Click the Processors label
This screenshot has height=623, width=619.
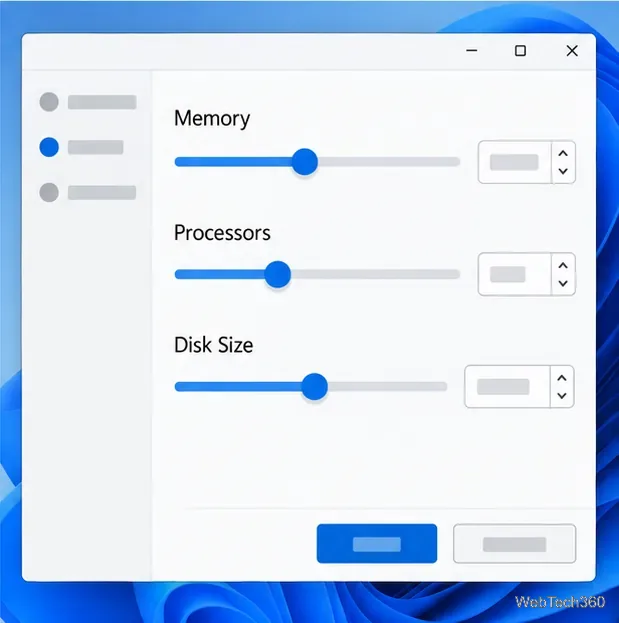coord(222,232)
